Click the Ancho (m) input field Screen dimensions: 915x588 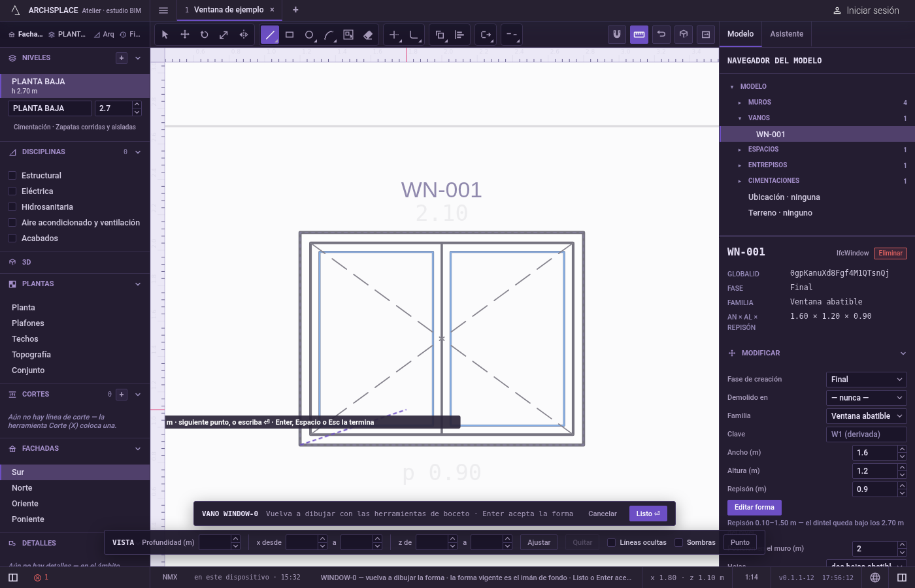coord(875,453)
